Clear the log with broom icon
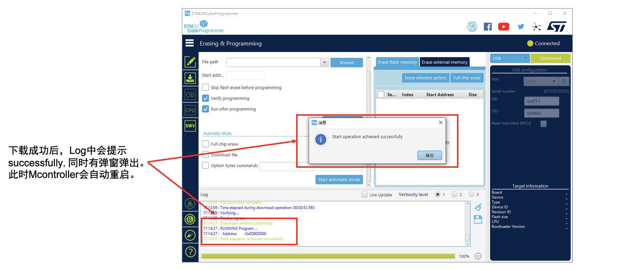644x270 pixels. point(478,207)
